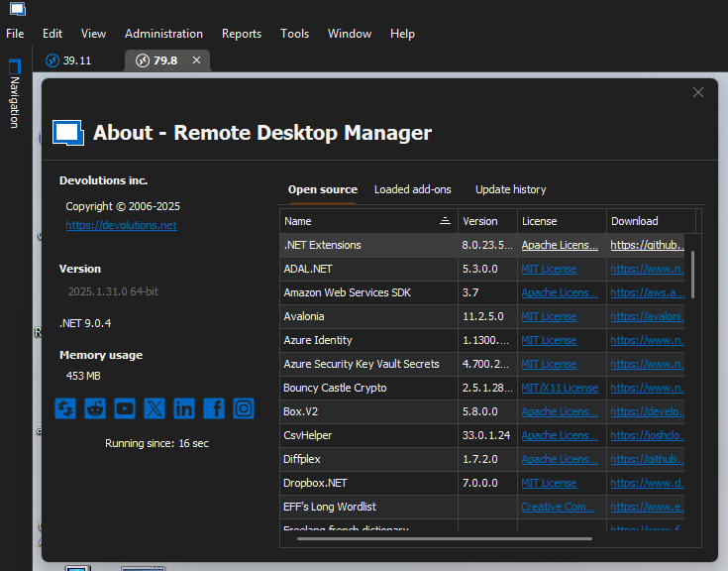Click the RDP icon on the 79.8 tab
The image size is (728, 571).
pyautogui.click(x=143, y=60)
